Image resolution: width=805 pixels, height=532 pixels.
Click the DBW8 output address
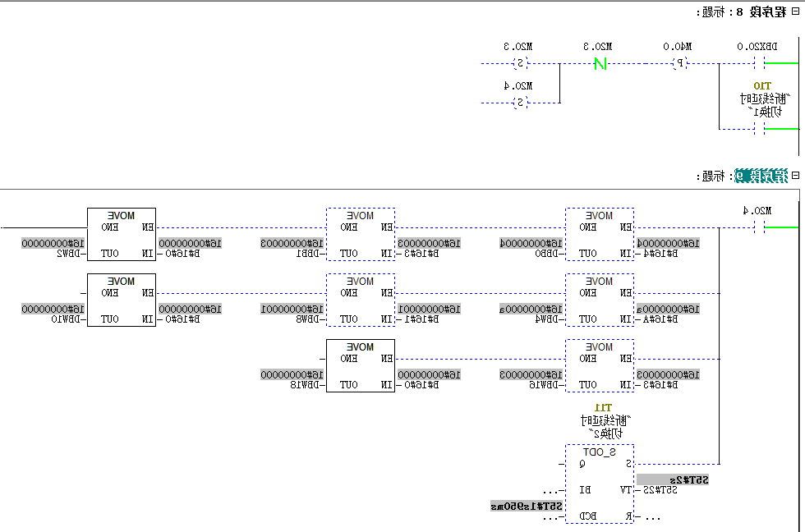tap(307, 319)
